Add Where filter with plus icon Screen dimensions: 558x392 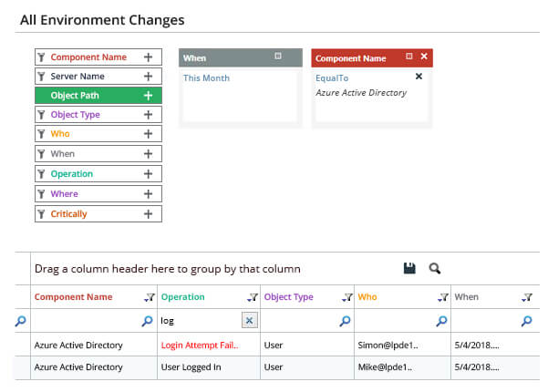coord(148,194)
